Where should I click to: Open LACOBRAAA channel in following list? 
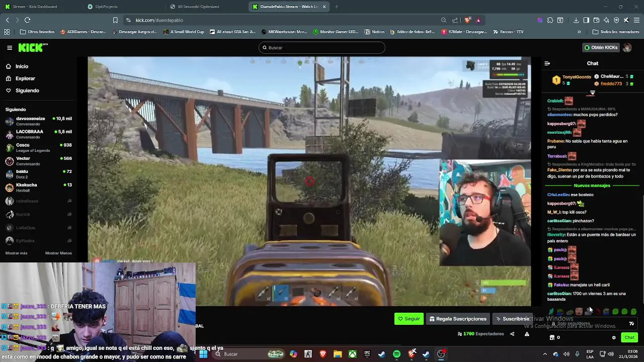[x=39, y=134]
